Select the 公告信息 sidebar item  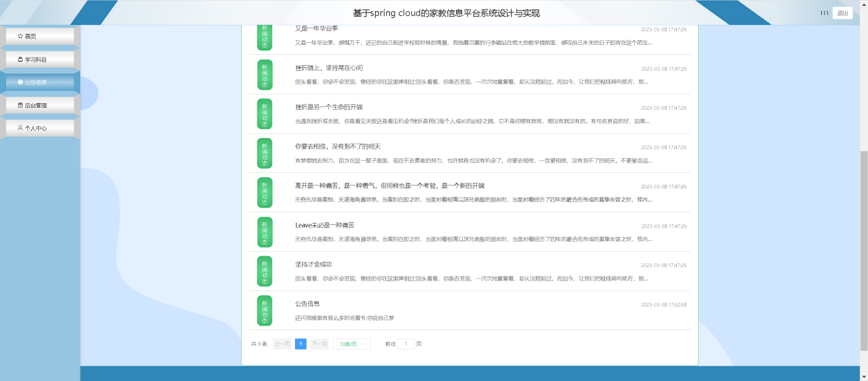pyautogui.click(x=40, y=82)
